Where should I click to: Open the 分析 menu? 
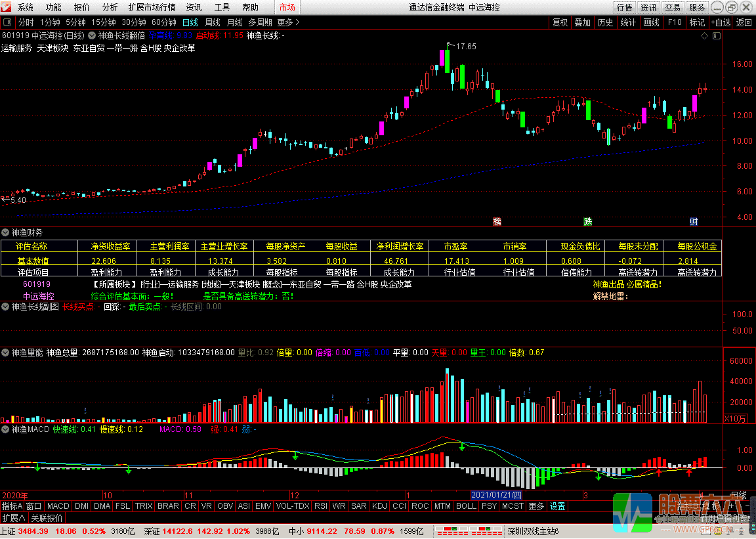110,7
